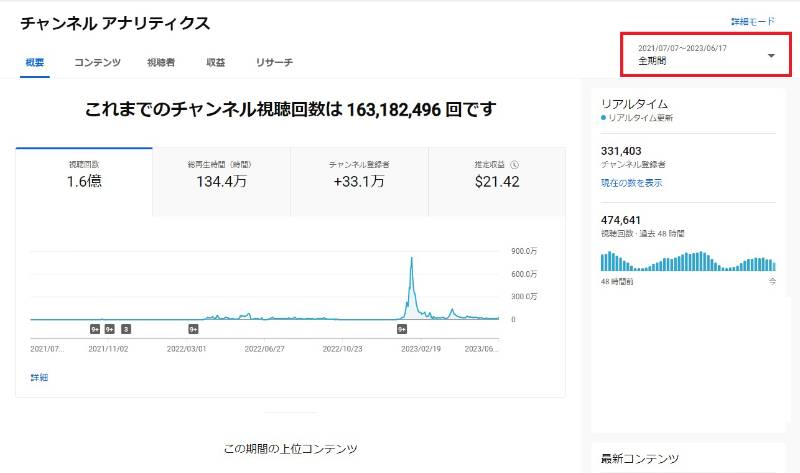
Task: Click the この期間の上位コンテンツ heading
Action: click(x=290, y=449)
